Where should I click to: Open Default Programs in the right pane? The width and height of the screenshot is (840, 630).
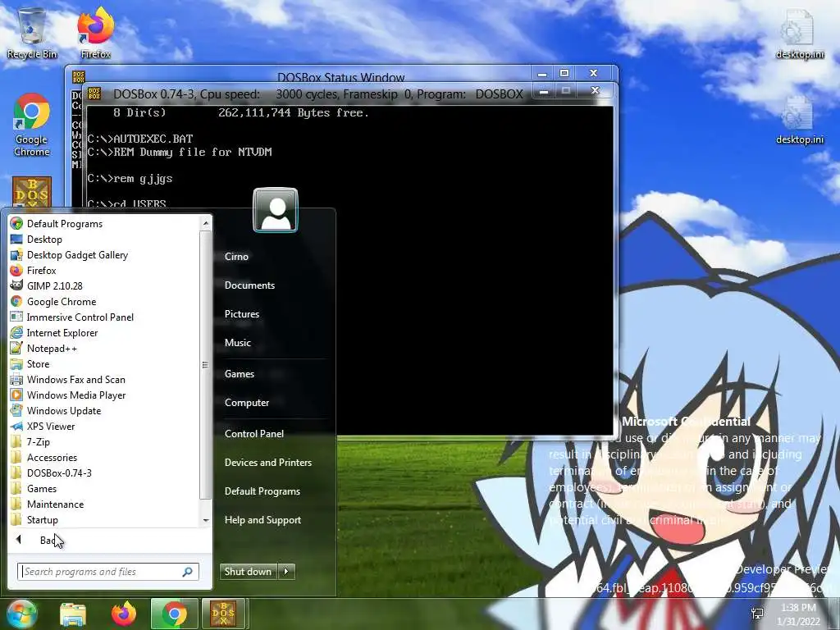(262, 491)
